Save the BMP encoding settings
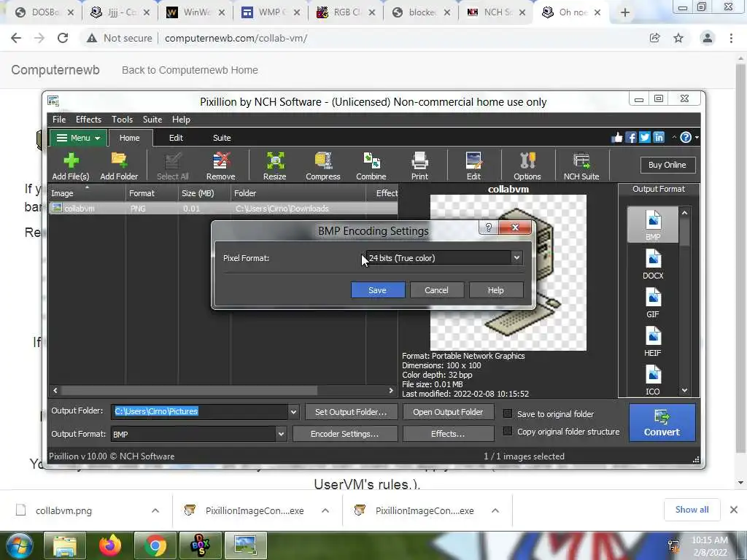 pyautogui.click(x=378, y=290)
